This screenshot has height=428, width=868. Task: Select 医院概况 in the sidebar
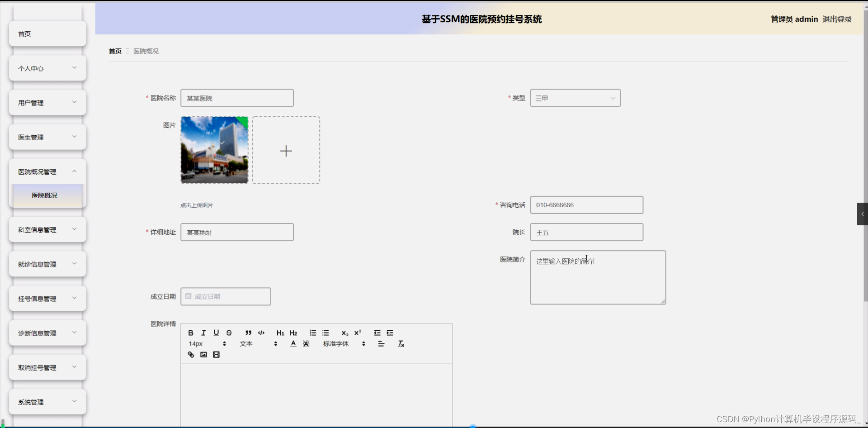[x=44, y=195]
